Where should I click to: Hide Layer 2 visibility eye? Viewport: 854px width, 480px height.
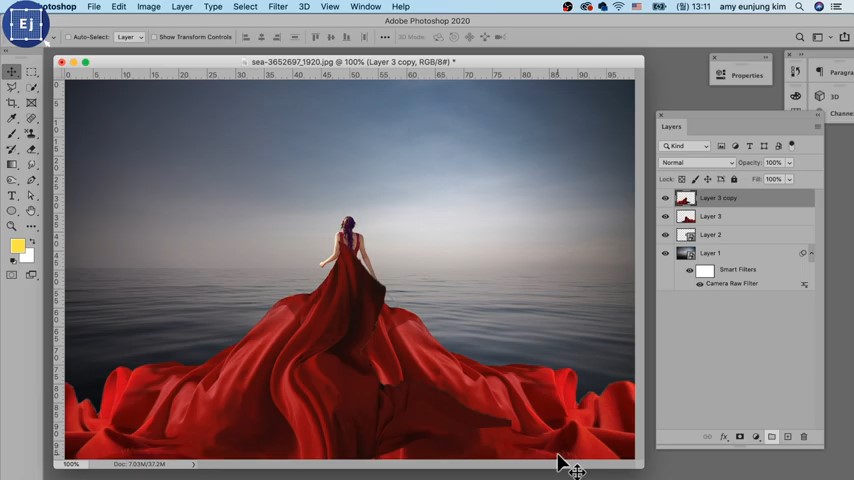665,235
